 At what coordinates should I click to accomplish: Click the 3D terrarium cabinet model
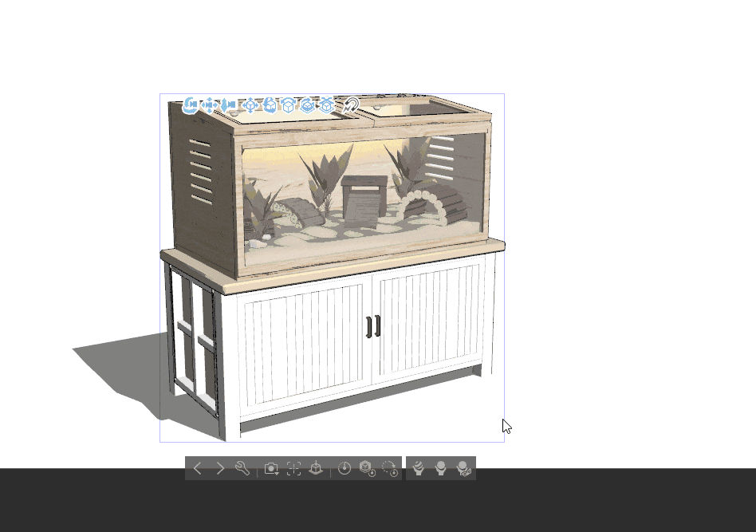[x=335, y=319]
